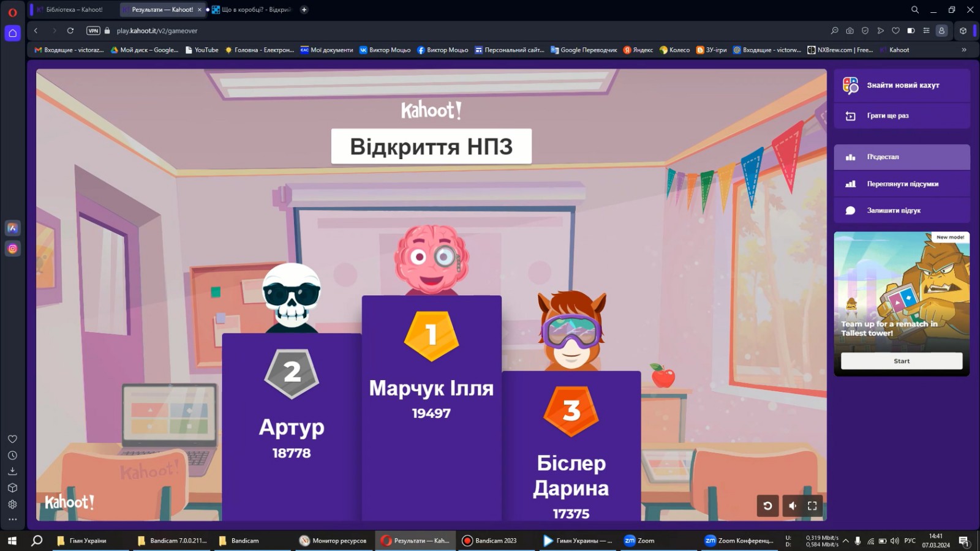Switch to Монитор ресурсов taskbar item

[334, 541]
